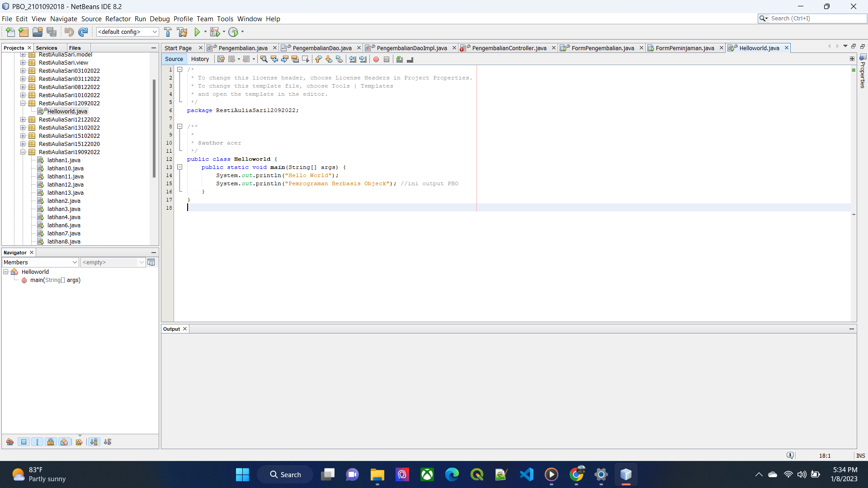Toggle Show Non-Public Members lock filter
This screenshot has height=488, width=868.
click(51, 442)
